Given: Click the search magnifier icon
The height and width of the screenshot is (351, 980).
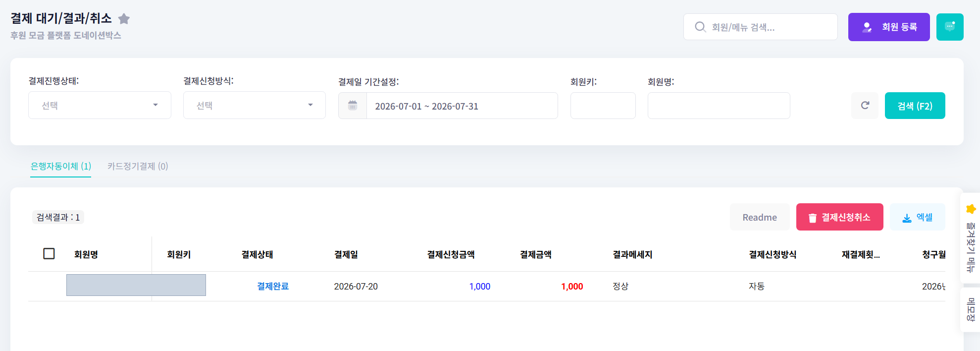Looking at the screenshot, I should [700, 27].
